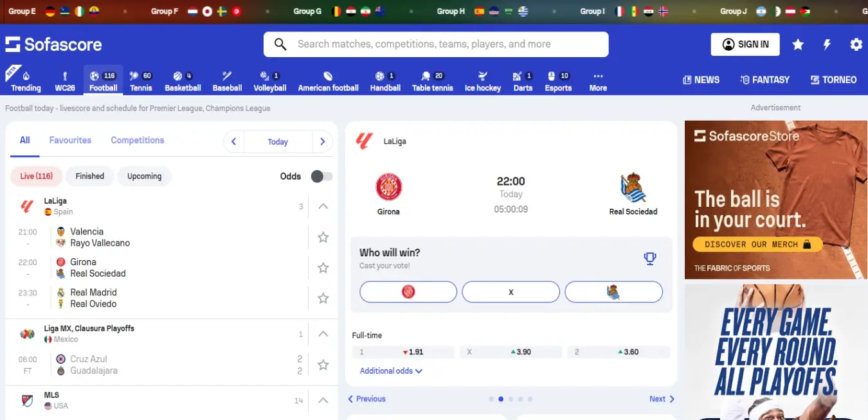Open favourites star icon in header
Screen dimensions: 868x420
(x=798, y=44)
